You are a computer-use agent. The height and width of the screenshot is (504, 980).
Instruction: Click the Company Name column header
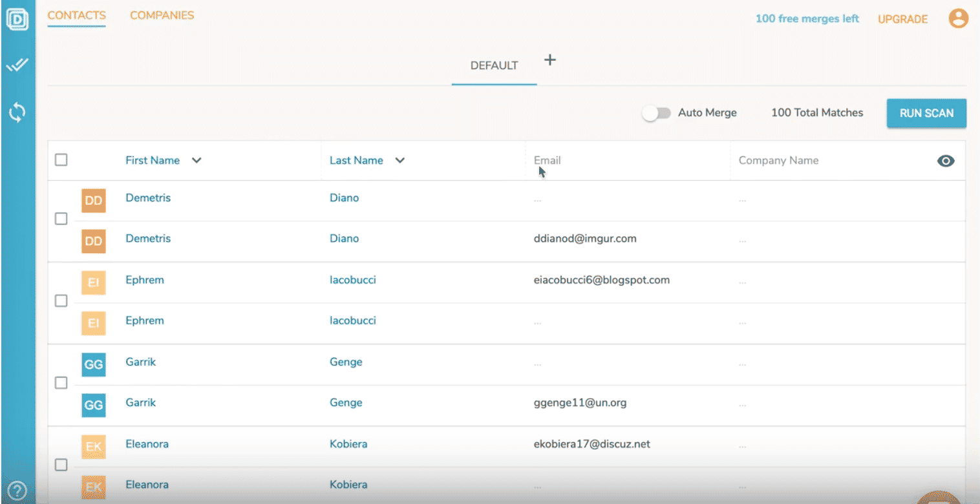pos(778,160)
